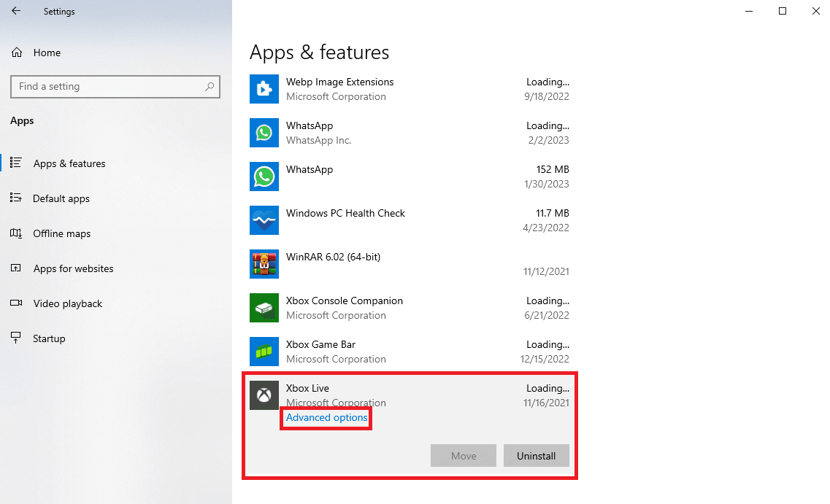Click the 9/18/2022 install date
The height and width of the screenshot is (504, 830).
click(x=547, y=96)
